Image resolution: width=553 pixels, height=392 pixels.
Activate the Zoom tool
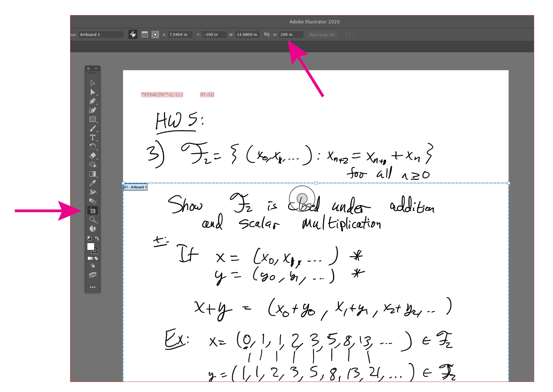pos(93,219)
